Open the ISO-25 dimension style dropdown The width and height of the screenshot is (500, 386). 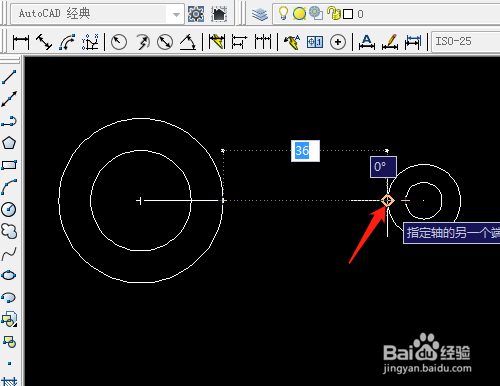466,42
